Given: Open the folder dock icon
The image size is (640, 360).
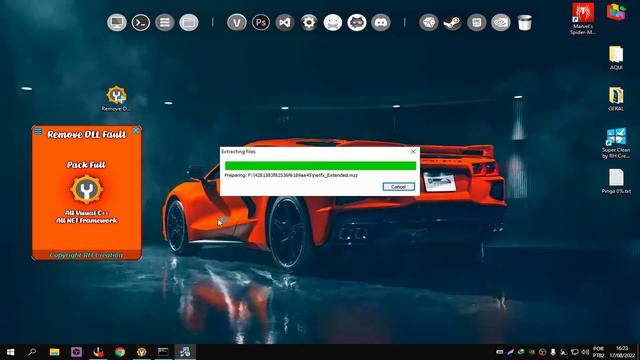Looking at the screenshot, I should pyautogui.click(x=189, y=22).
